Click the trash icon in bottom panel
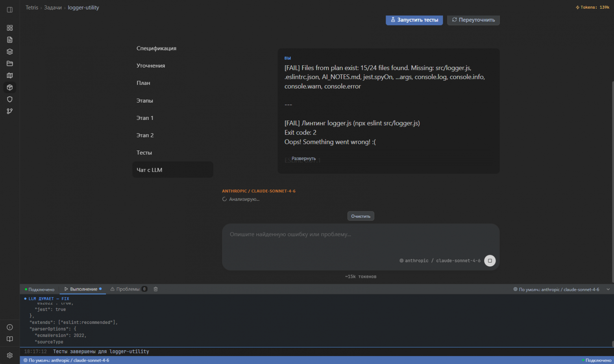614x364 pixels. (x=155, y=289)
